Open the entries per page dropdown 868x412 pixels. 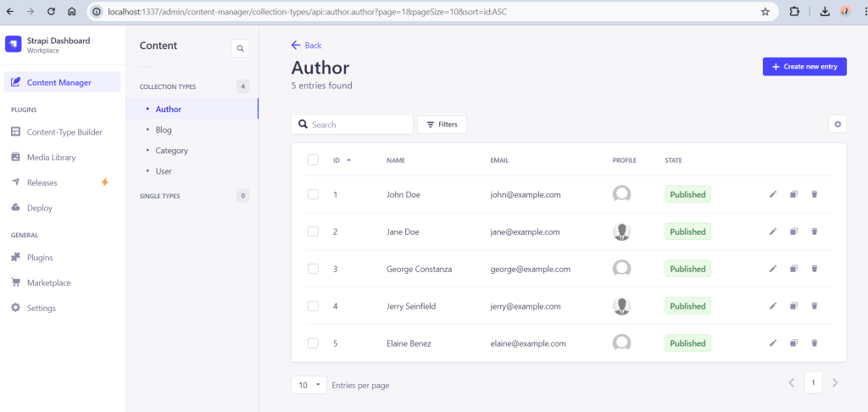[x=309, y=385]
